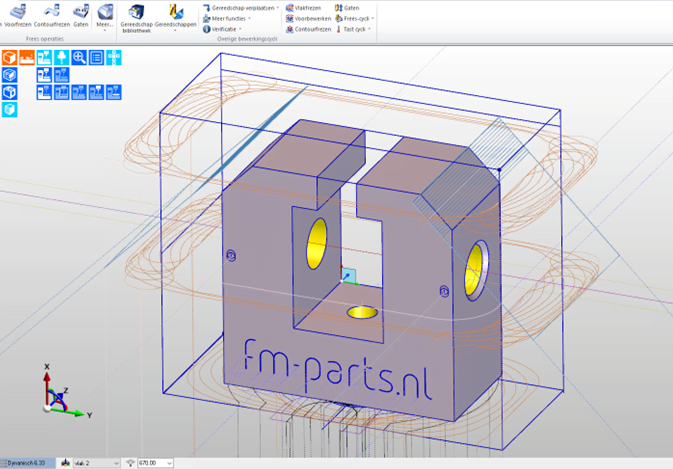Click the Gaten drilling icon in Frees operaties
The image size is (673, 469).
click(x=81, y=13)
